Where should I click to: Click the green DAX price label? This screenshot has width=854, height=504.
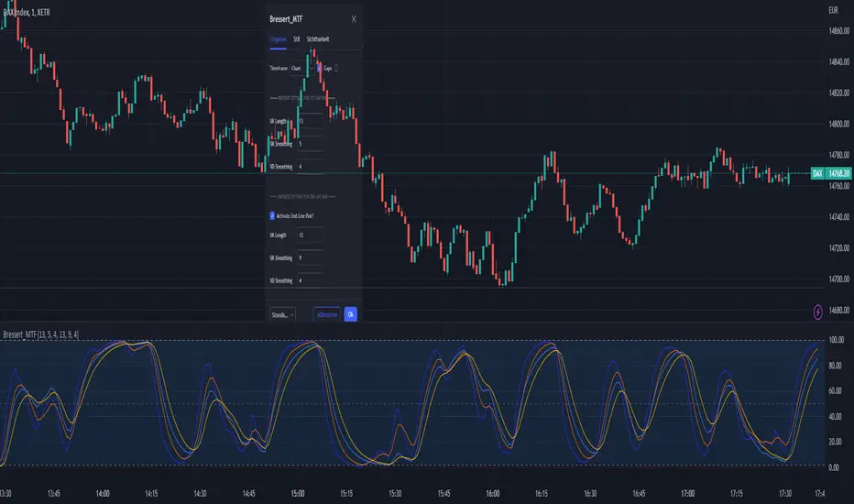[x=831, y=174]
